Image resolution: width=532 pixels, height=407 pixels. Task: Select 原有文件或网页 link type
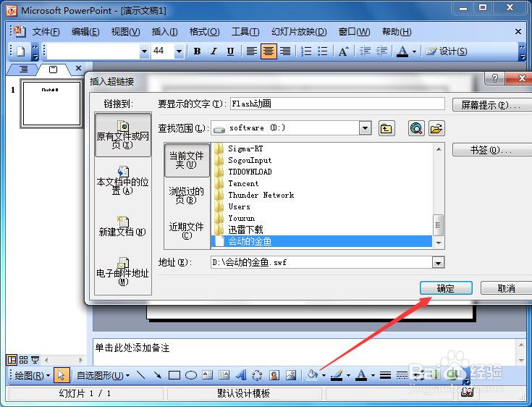[x=123, y=135]
